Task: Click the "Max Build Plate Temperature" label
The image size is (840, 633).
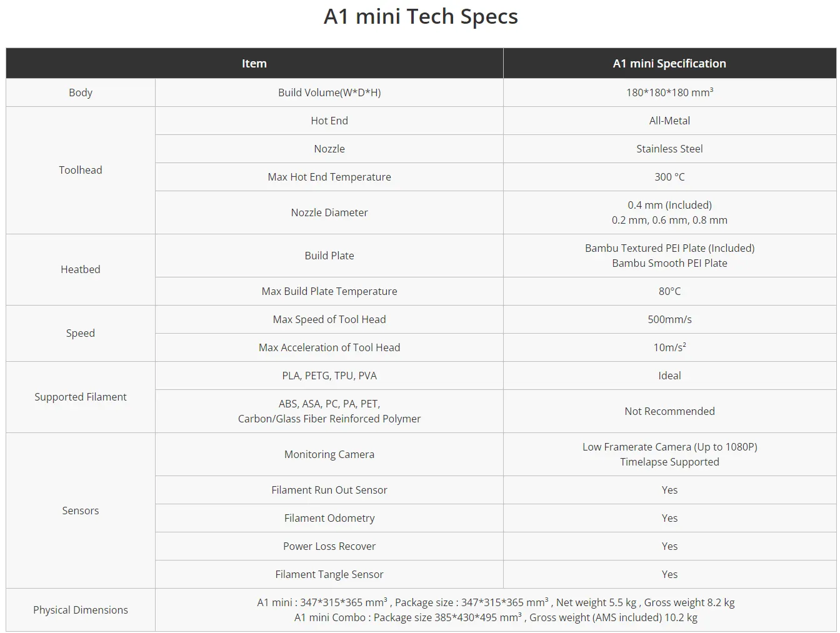Action: click(329, 291)
